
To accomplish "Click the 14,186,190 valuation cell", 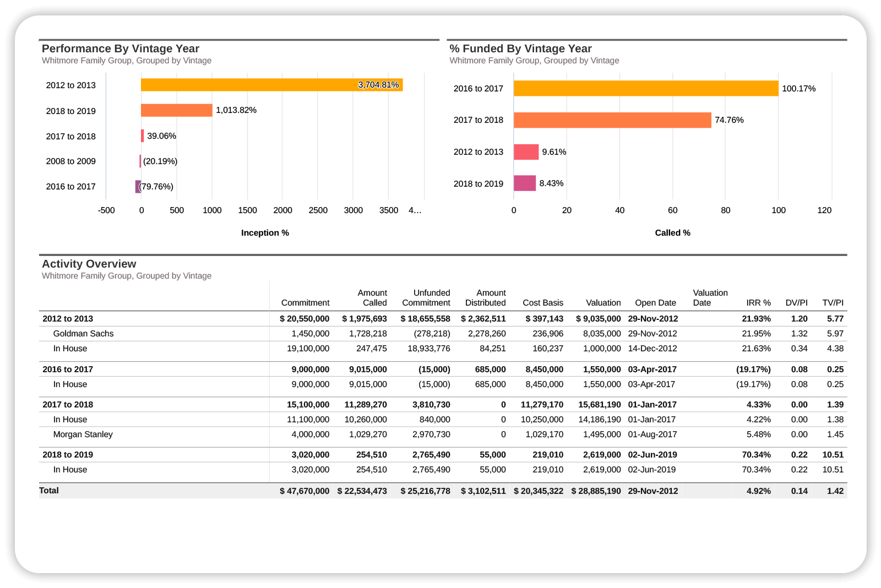I will (600, 420).
